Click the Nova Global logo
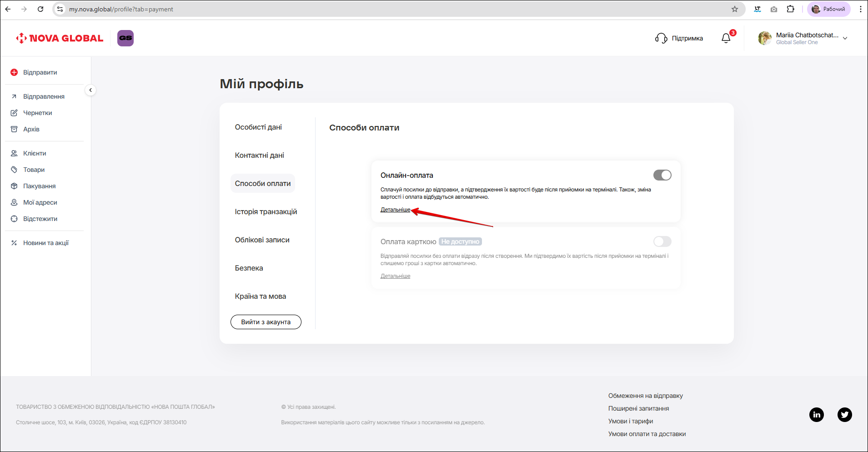 (x=60, y=38)
